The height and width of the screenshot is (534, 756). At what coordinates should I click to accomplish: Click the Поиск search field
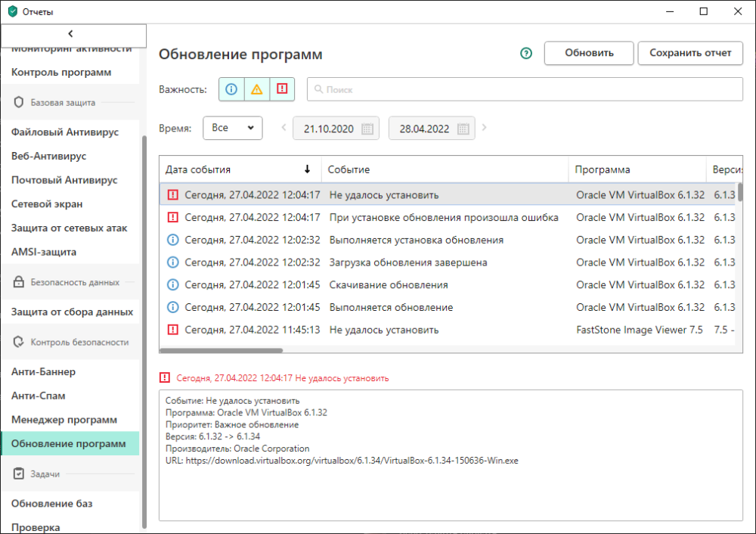(x=525, y=89)
